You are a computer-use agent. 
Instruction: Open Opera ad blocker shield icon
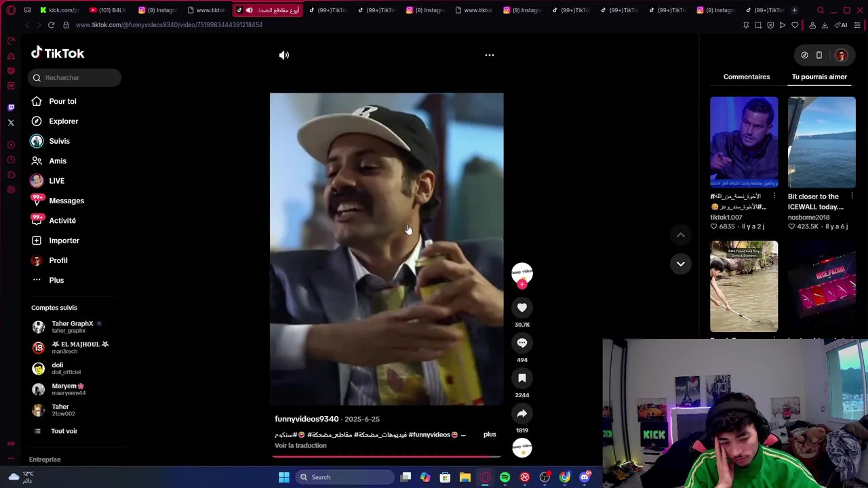coord(770,25)
